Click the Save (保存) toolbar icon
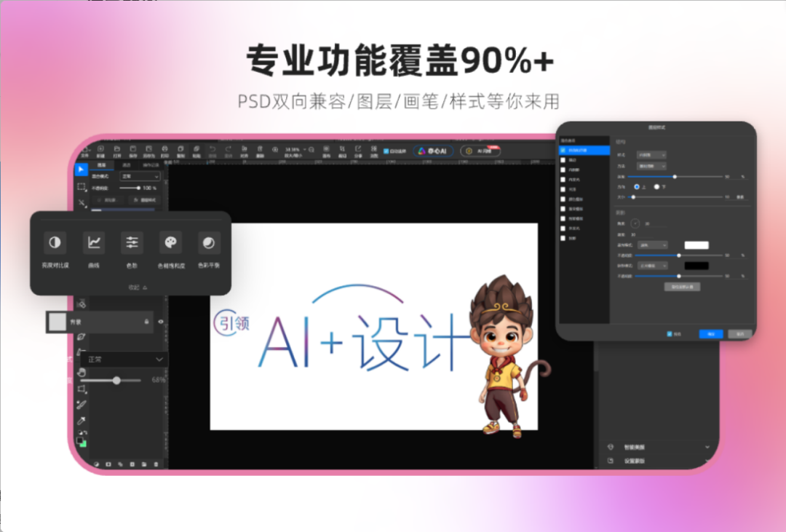Viewport: 786px width, 532px height. [133, 149]
